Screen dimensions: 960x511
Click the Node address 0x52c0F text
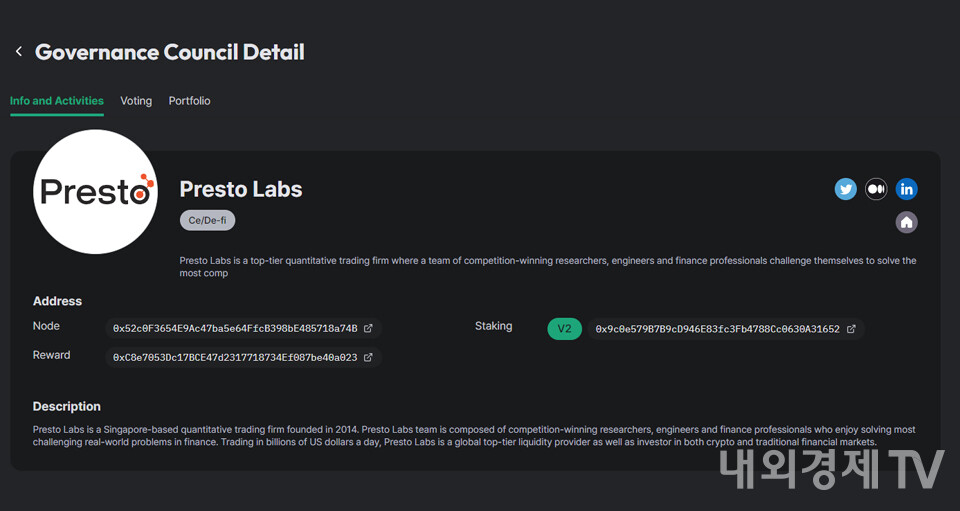(x=235, y=328)
